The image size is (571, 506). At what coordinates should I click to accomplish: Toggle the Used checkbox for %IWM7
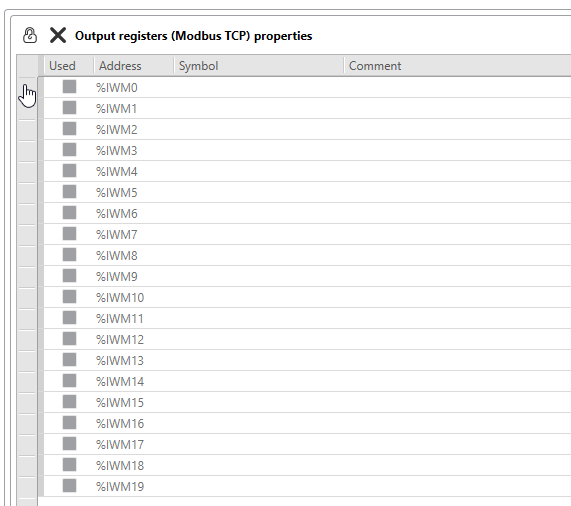69,234
